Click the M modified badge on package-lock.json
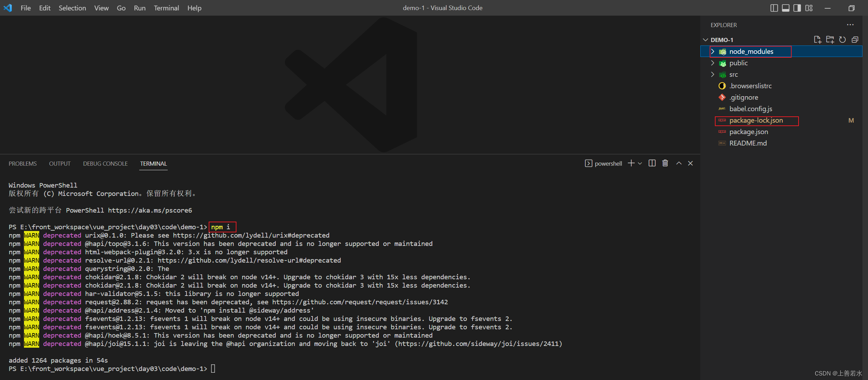This screenshot has height=380, width=868. 851,121
